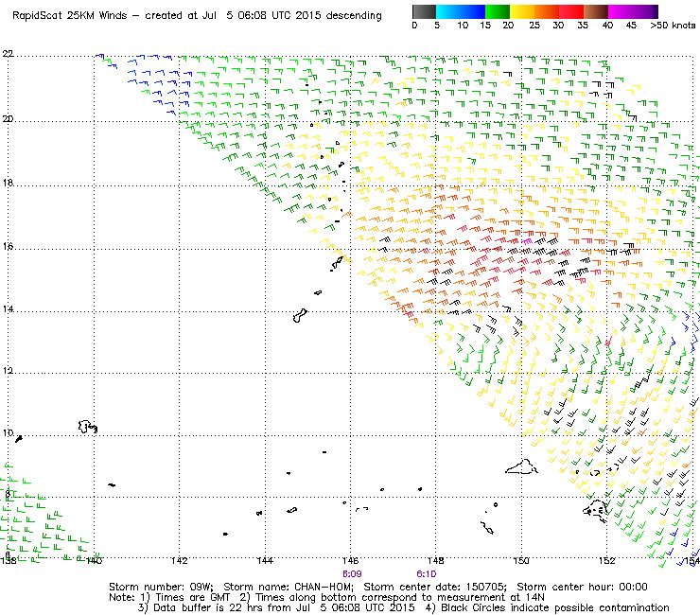
Task: Select the orange 25-30 knots legend swatch
Action: (547, 11)
